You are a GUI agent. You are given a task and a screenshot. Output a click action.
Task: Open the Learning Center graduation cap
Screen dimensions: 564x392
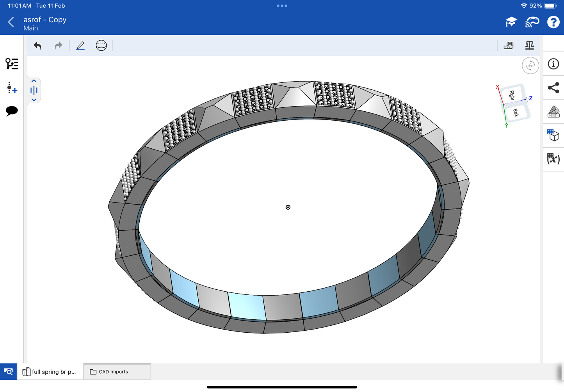(x=511, y=22)
